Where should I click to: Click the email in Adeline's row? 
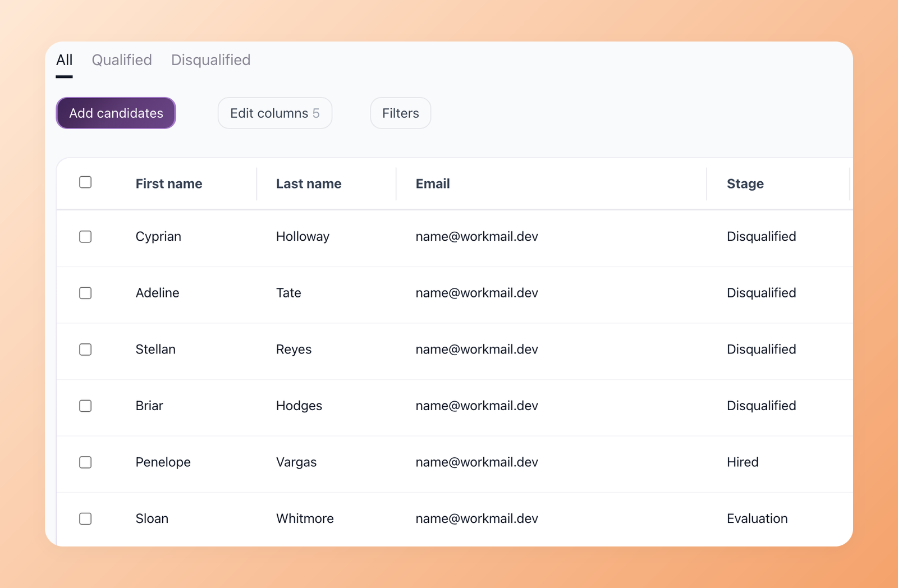pyautogui.click(x=477, y=293)
